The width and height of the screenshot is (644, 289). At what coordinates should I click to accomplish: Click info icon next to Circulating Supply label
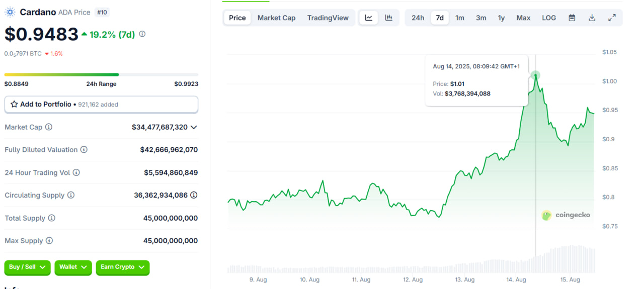pos(71,195)
